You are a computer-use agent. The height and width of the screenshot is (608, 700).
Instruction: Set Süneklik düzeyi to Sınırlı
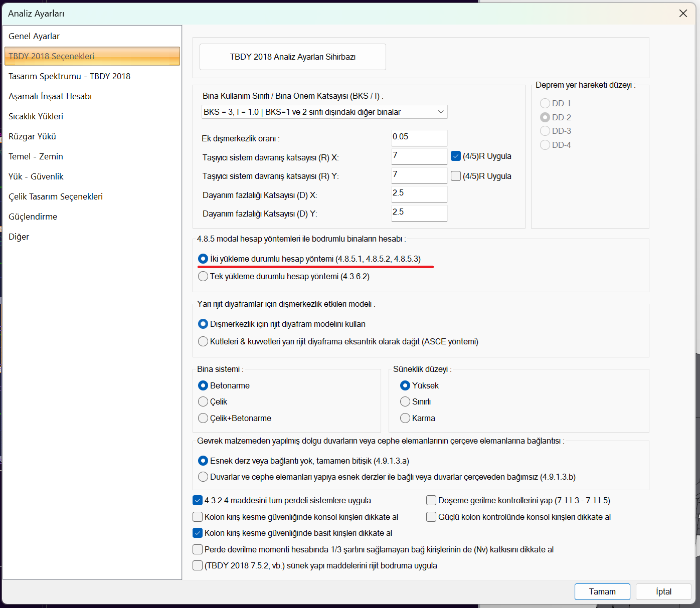[x=405, y=401]
